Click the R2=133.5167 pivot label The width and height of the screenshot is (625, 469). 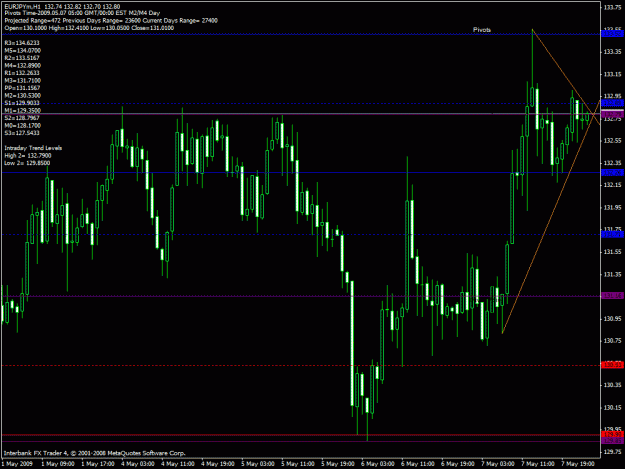(x=22, y=58)
